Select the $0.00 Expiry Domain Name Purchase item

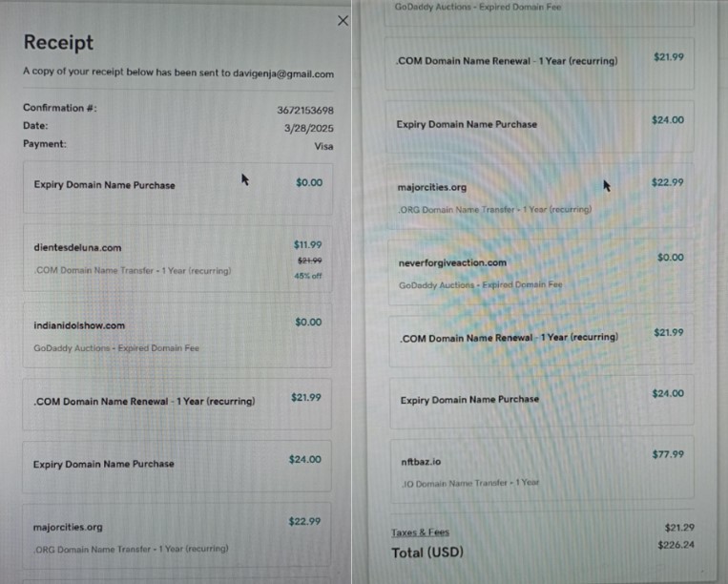click(x=104, y=185)
